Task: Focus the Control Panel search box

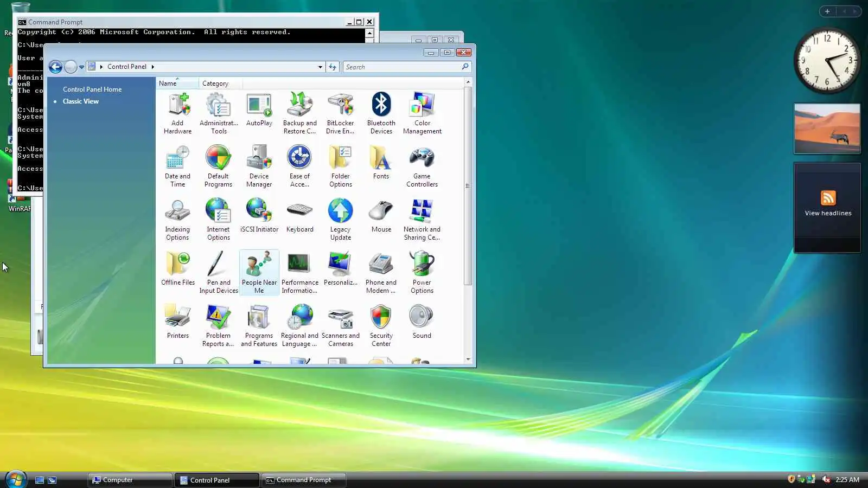Action: [403, 67]
